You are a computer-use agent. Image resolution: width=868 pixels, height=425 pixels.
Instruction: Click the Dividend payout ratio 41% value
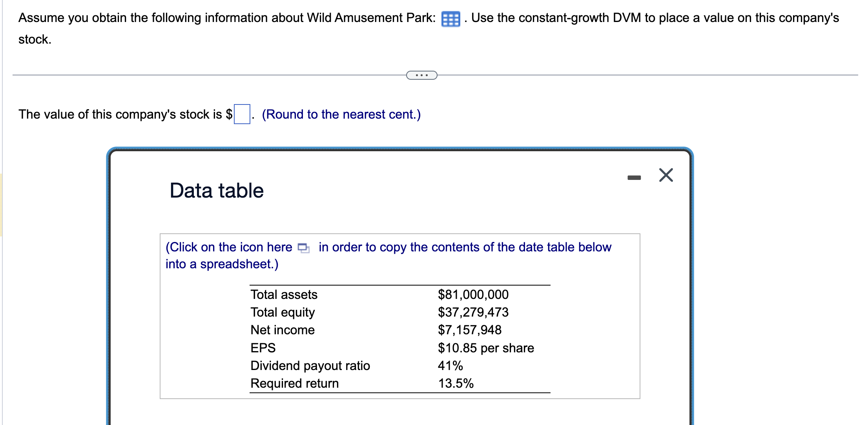[450, 366]
